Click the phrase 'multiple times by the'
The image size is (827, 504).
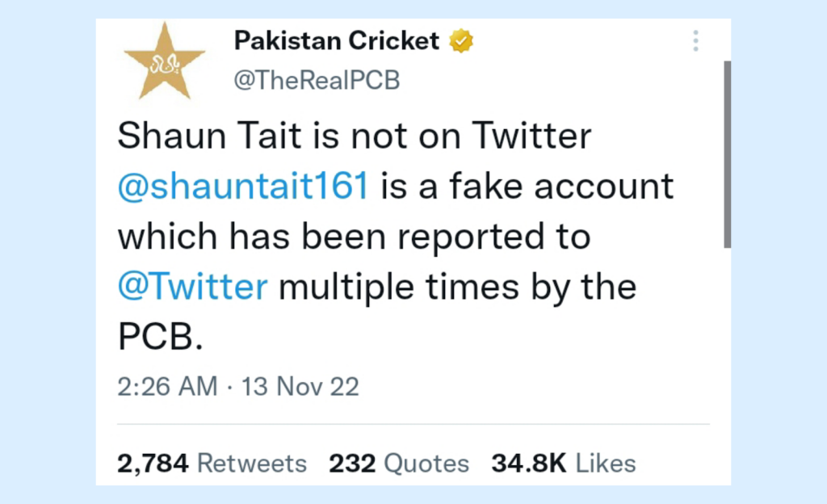coord(457,286)
